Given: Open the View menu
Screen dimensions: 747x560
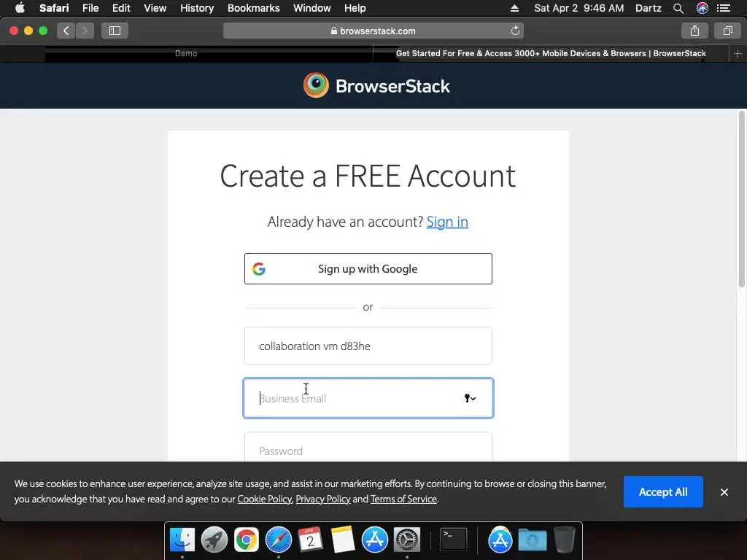Looking at the screenshot, I should point(155,8).
